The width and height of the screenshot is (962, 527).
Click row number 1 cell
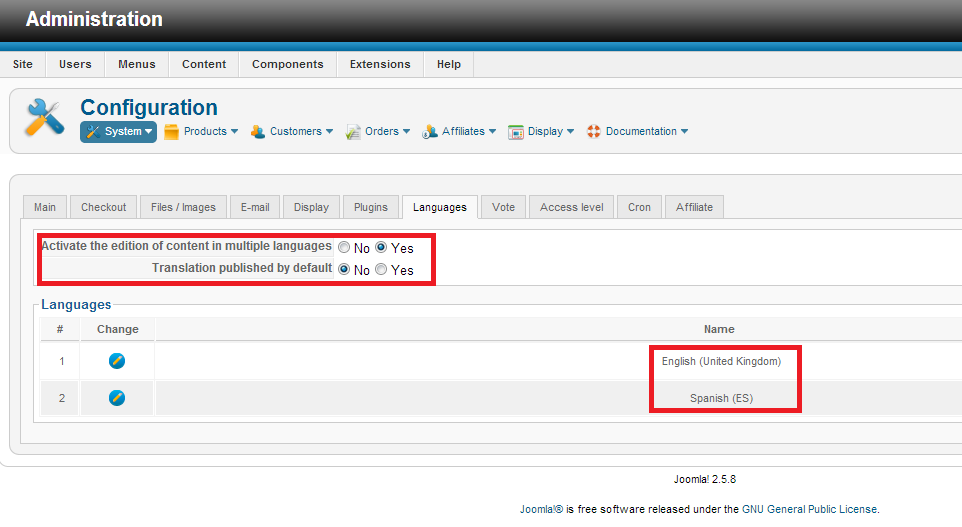click(x=61, y=361)
